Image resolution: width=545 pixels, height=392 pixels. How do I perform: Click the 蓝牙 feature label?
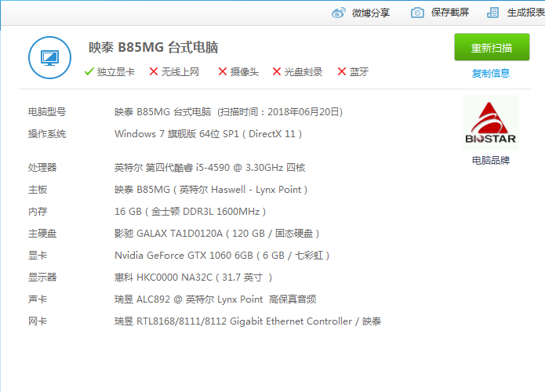point(359,72)
